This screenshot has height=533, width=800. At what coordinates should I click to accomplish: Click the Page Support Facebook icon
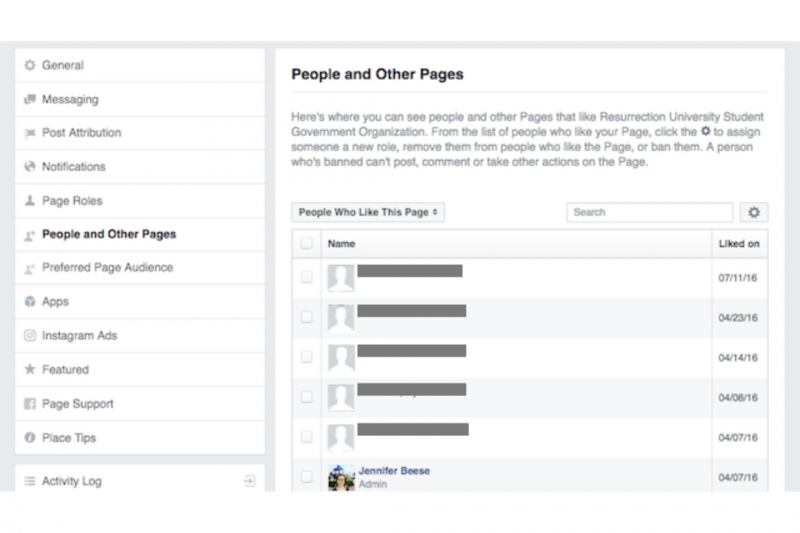30,404
